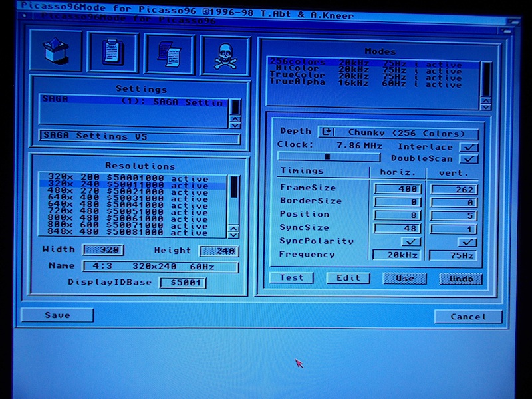532x399 pixels.
Task: Click DisplayIDBase $5001 field
Action: [x=183, y=283]
